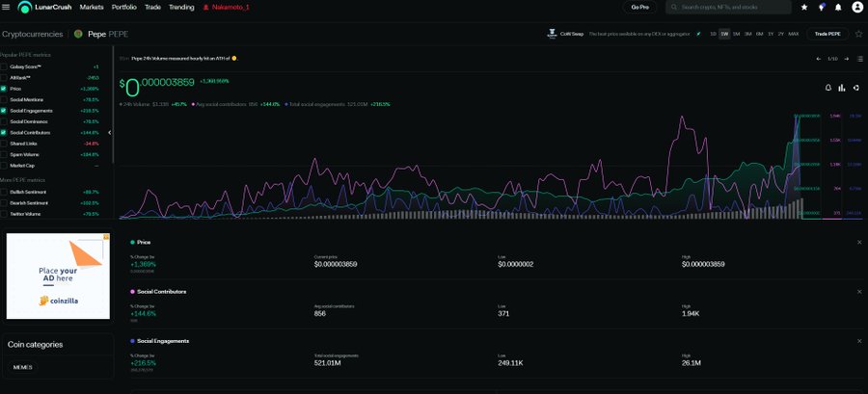Click the Go Pro button

pos(640,7)
